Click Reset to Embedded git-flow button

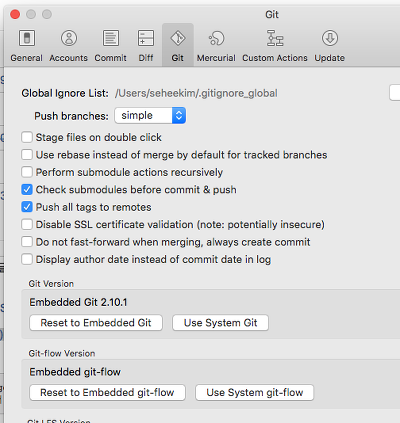107,392
